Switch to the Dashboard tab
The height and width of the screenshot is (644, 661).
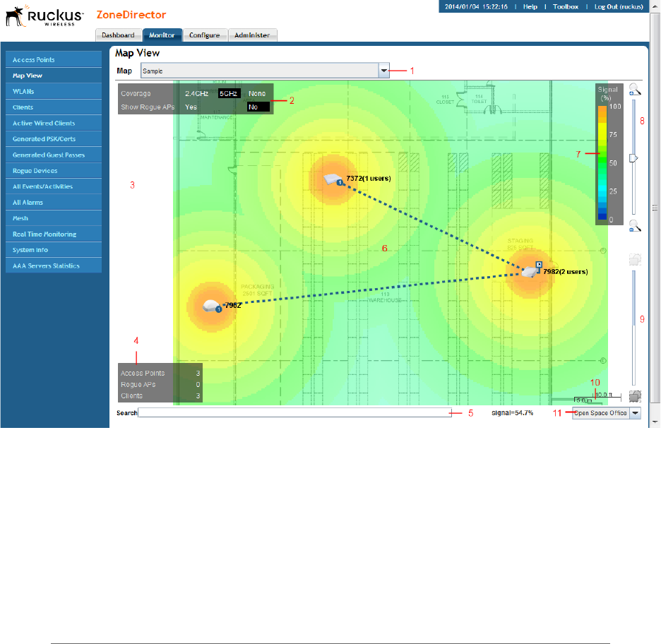click(x=118, y=35)
